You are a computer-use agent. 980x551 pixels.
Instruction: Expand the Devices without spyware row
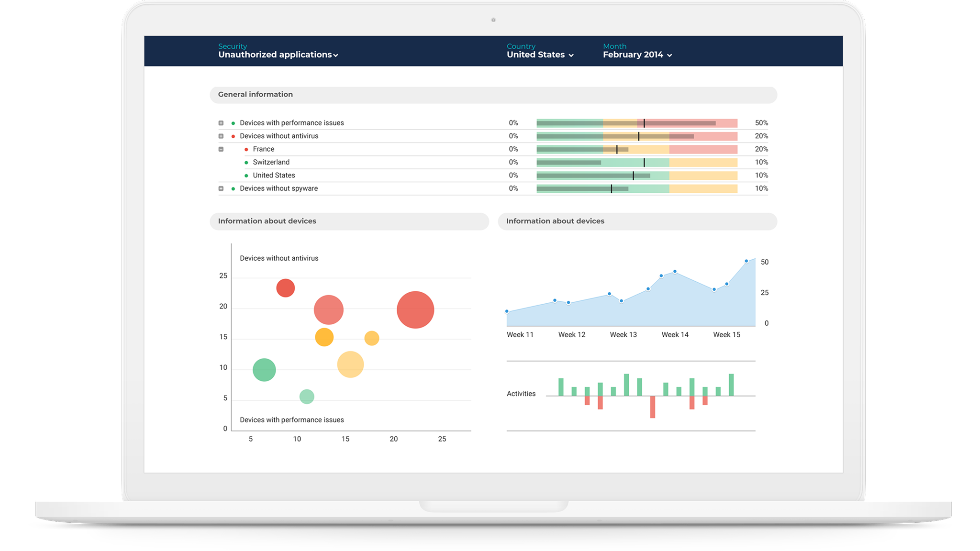[x=221, y=188]
